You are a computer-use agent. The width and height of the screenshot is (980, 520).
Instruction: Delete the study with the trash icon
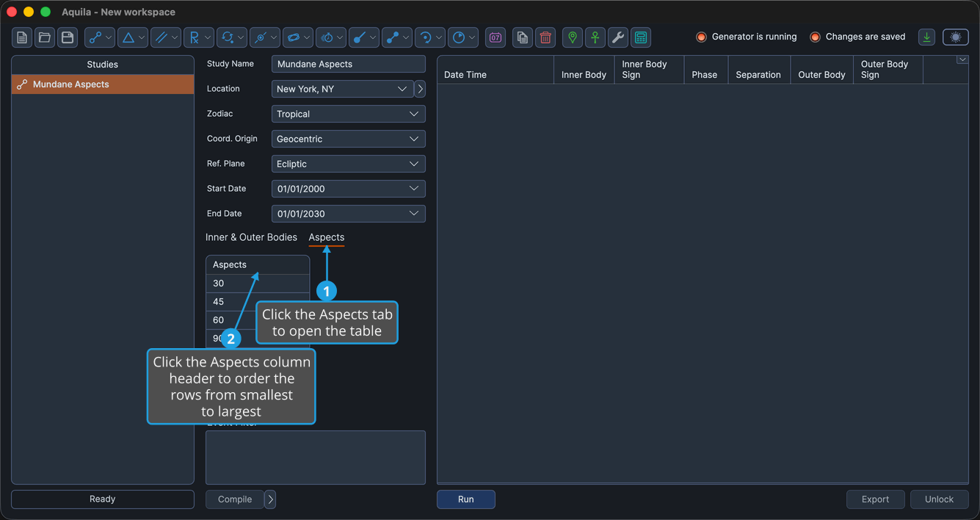545,37
